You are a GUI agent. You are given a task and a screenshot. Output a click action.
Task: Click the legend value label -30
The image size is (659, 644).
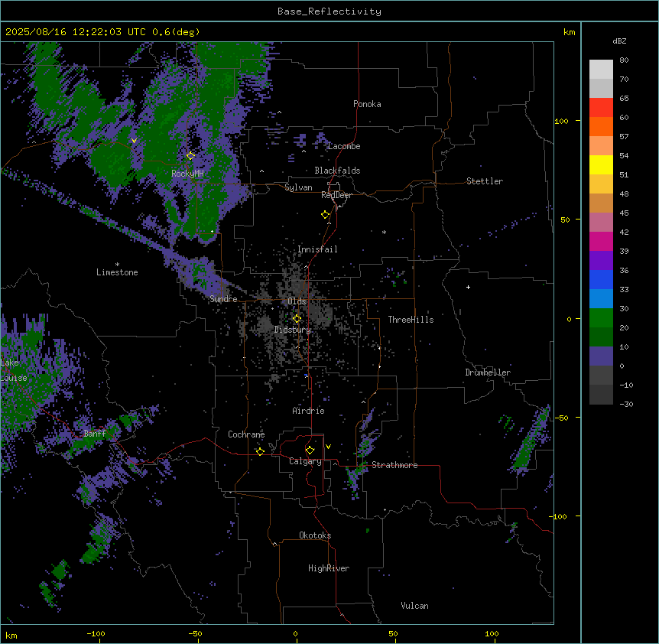pyautogui.click(x=626, y=405)
